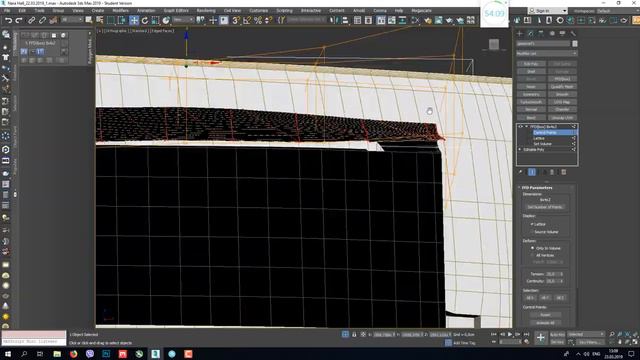Open the Sign In dropdown
This screenshot has width=640, height=360.
pos(548,11)
